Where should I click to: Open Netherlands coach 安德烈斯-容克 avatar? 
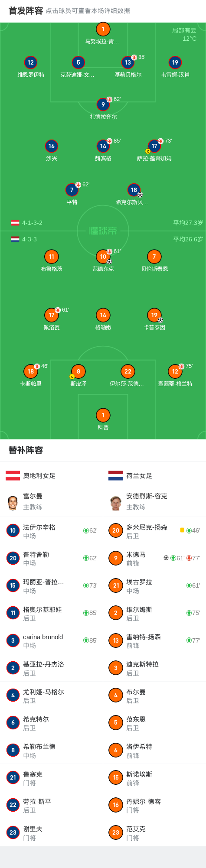click(115, 503)
